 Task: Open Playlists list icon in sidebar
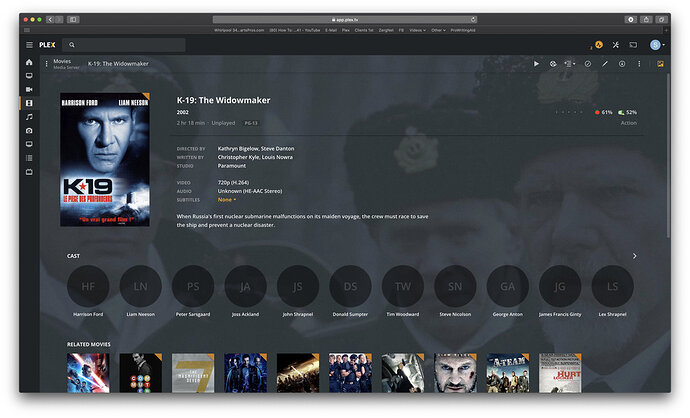point(29,158)
